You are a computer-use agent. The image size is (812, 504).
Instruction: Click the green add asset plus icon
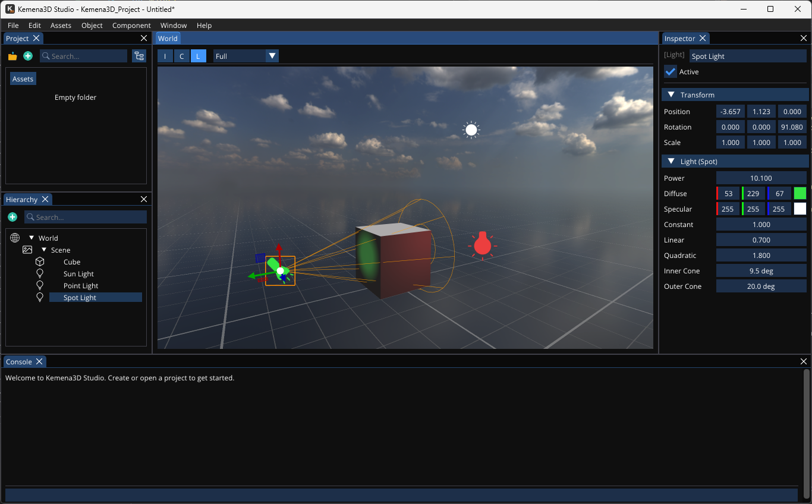tap(28, 56)
